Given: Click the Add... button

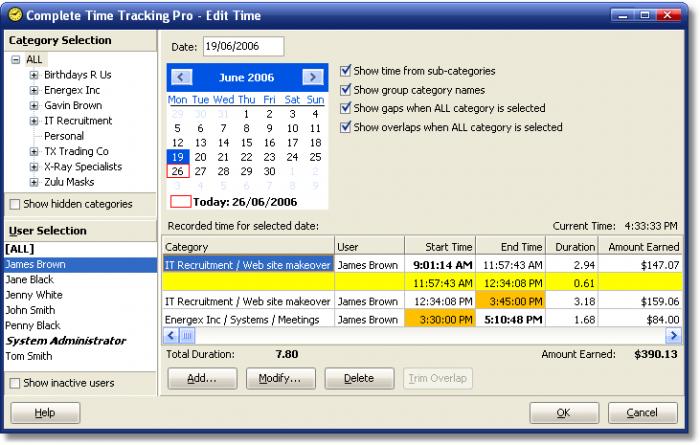Looking at the screenshot, I should [203, 379].
